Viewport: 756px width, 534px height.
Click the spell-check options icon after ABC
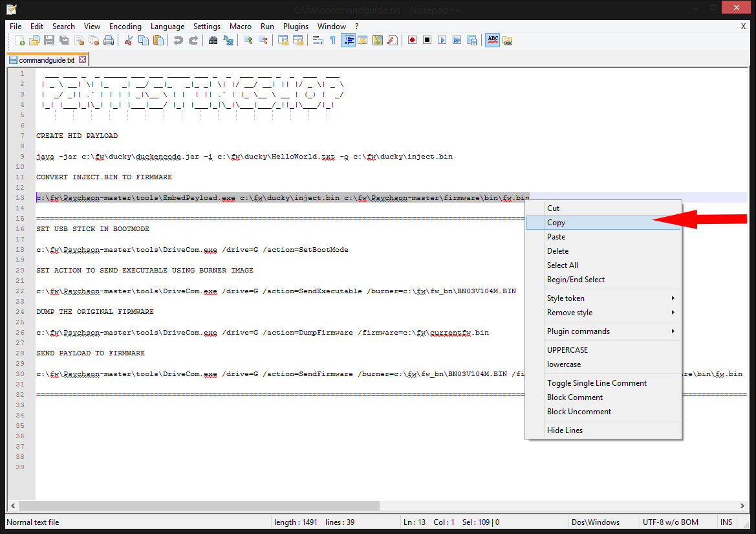click(x=507, y=41)
